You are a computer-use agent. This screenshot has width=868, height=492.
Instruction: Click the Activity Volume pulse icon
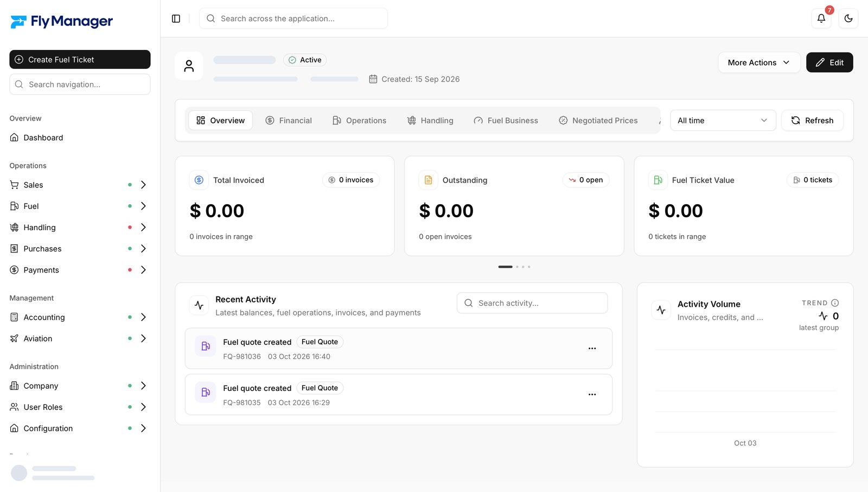point(661,310)
